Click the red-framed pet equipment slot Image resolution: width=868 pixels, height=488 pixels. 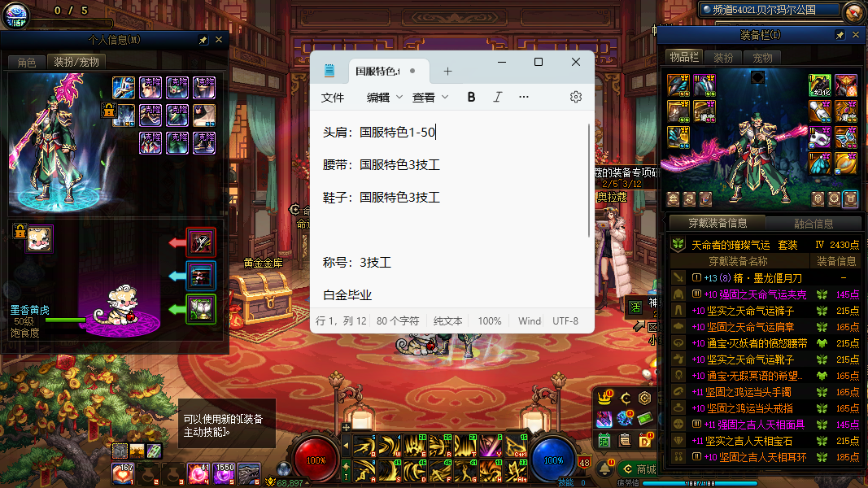(201, 242)
